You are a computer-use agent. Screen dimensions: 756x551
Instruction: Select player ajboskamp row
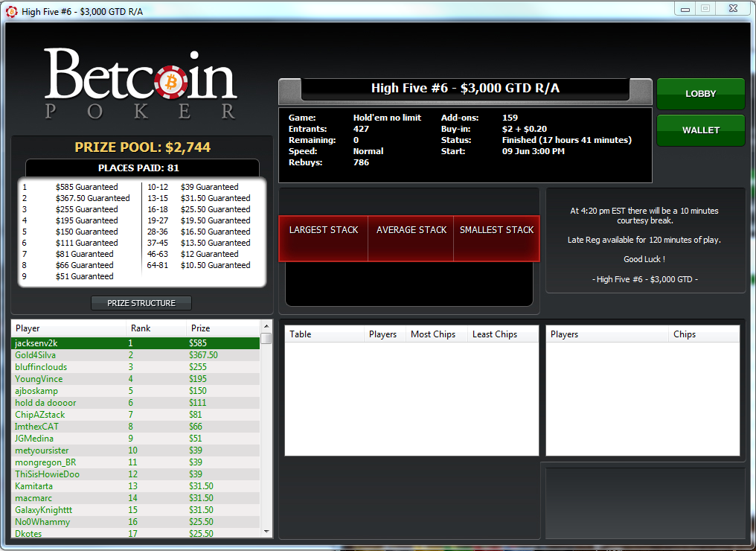click(135, 391)
